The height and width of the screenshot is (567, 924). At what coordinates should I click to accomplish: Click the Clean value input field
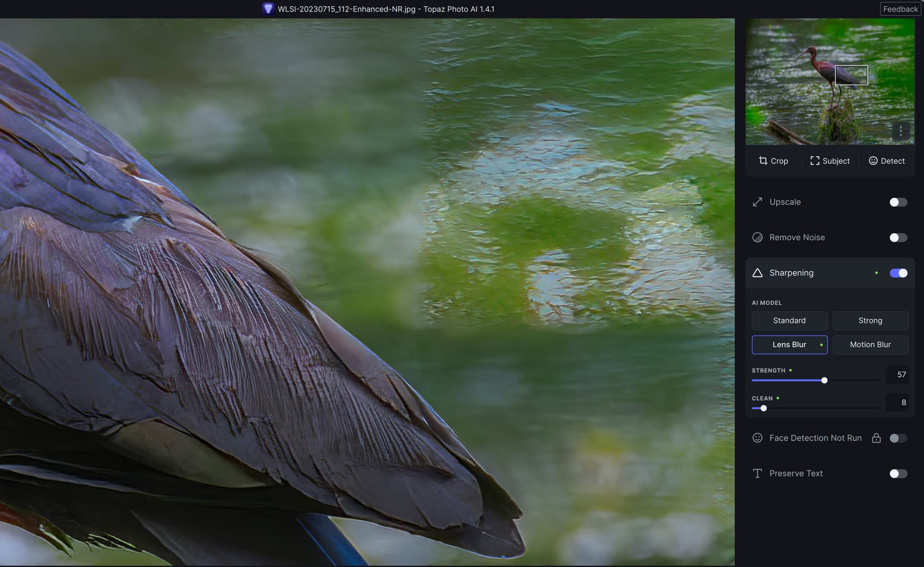(897, 402)
